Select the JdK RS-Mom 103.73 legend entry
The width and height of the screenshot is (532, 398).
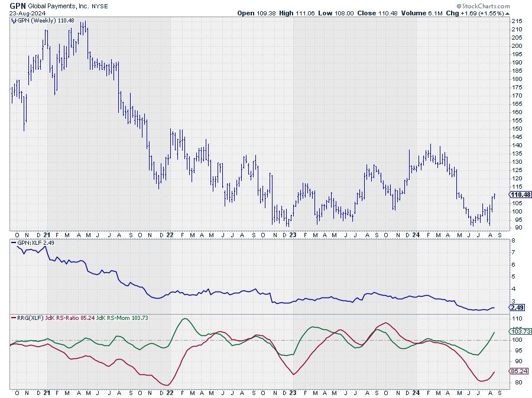[122, 319]
